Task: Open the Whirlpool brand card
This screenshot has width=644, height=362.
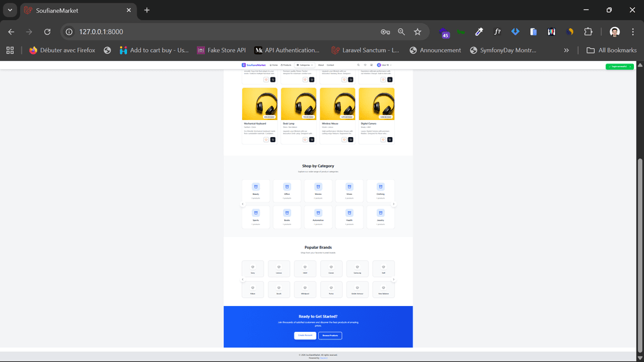Action: point(305,290)
